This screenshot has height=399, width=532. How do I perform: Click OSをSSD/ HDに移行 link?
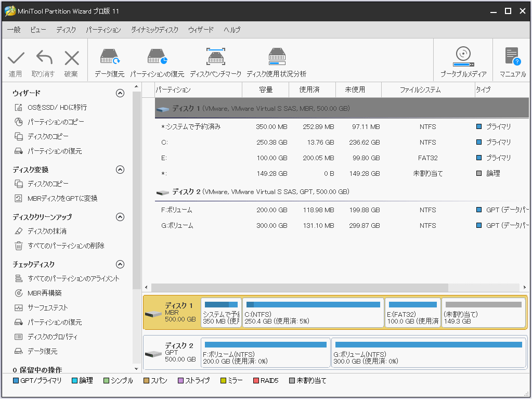[57, 108]
